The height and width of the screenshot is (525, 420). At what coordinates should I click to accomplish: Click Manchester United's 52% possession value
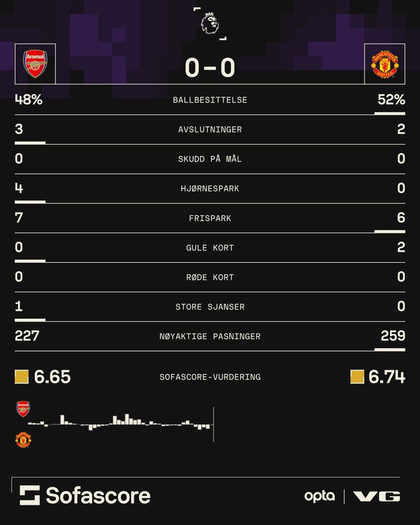(x=391, y=100)
